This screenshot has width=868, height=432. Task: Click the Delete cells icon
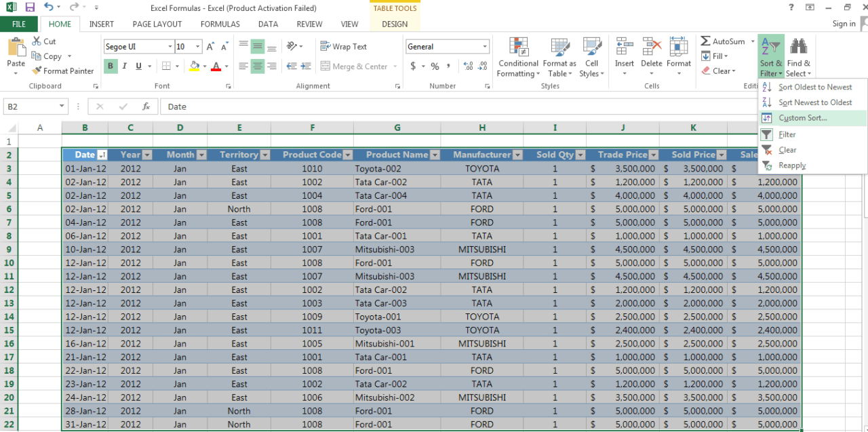pos(651,47)
